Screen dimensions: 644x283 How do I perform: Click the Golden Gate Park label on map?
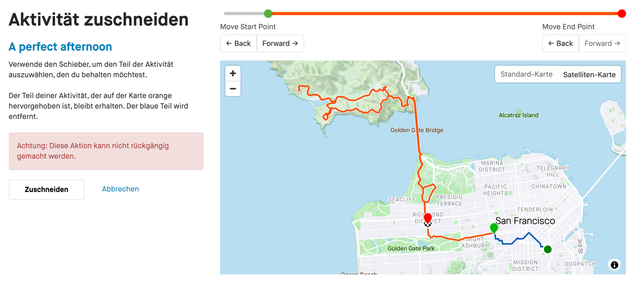411,248
